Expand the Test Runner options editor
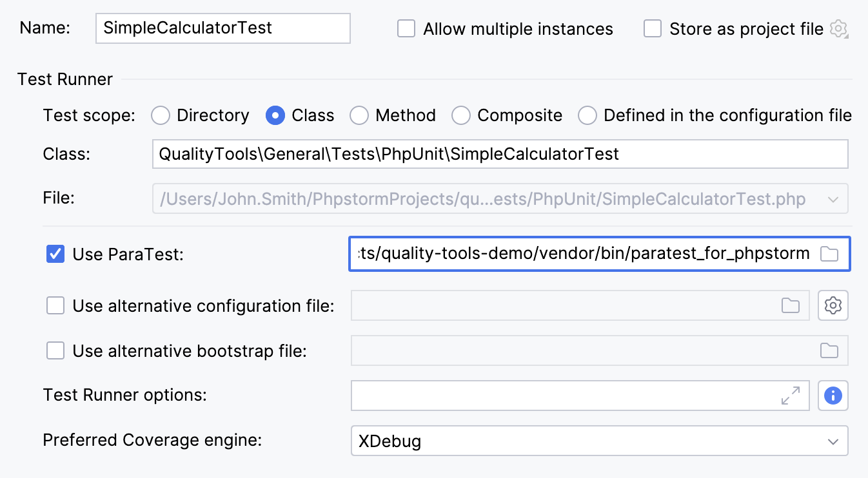The image size is (868, 478). point(790,396)
